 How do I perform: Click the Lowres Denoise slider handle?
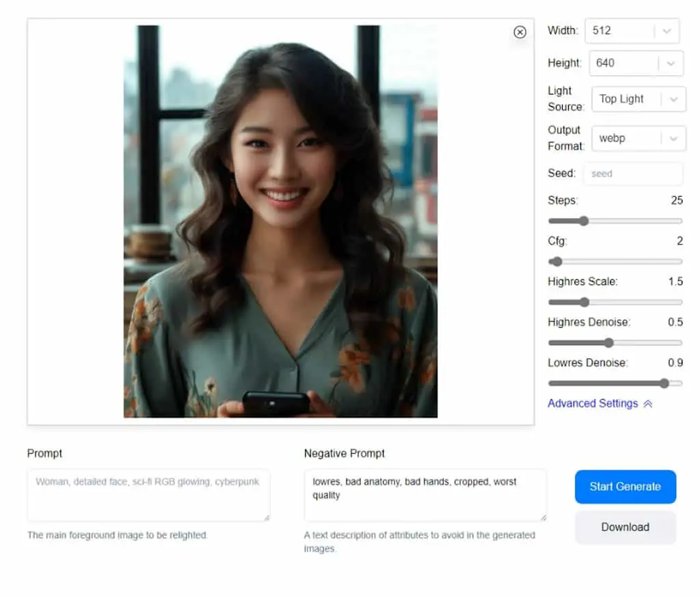point(664,383)
